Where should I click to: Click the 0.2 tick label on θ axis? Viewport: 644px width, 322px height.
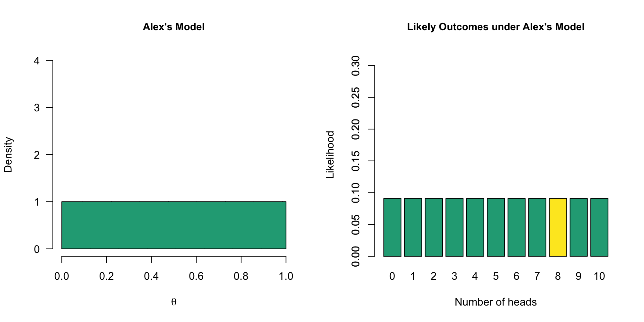click(x=107, y=276)
